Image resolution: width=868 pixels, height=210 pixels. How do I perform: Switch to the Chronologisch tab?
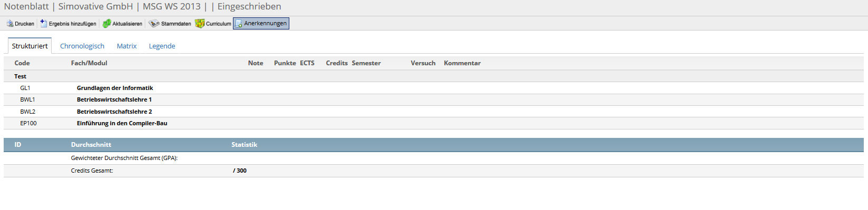(x=82, y=46)
